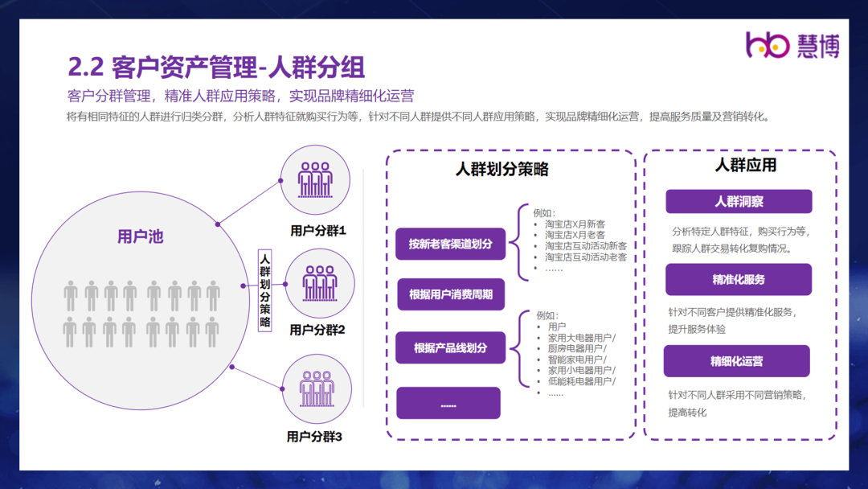The image size is (868, 489).
Task: Click the bullet 厨房电器用户/
Action: pyautogui.click(x=577, y=349)
